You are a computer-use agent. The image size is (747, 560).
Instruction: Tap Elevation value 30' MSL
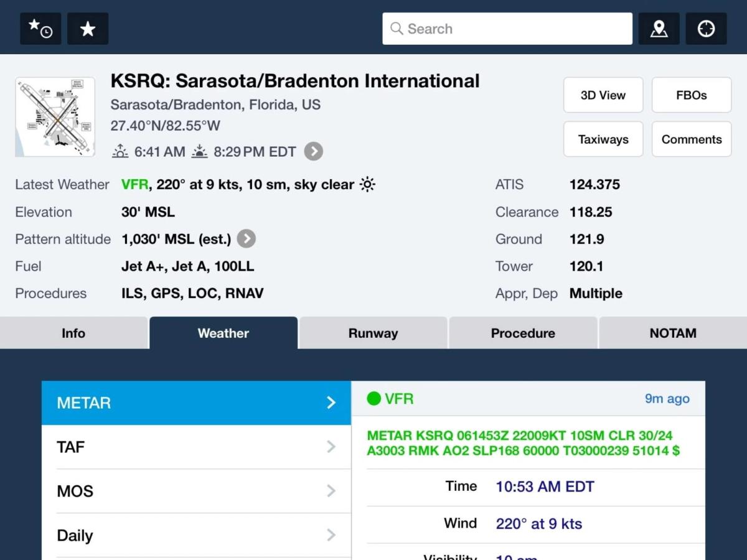pos(148,212)
